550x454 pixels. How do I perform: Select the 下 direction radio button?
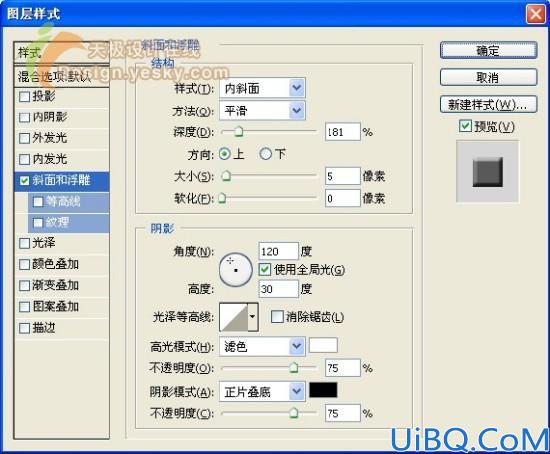[x=266, y=154]
